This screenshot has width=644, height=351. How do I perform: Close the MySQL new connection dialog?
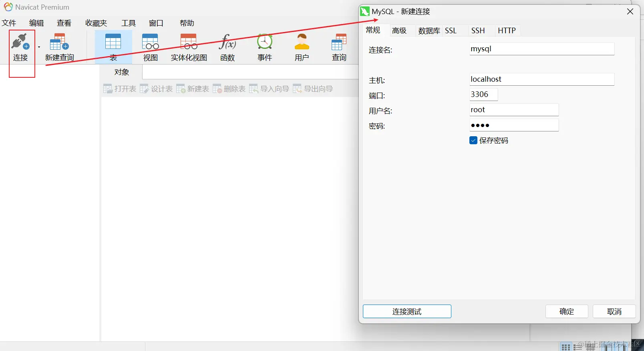(x=630, y=12)
